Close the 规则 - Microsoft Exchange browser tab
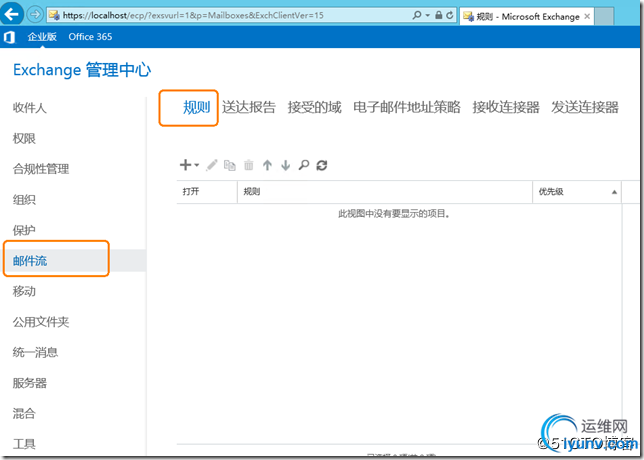This screenshot has height=460, width=644. 587,16
